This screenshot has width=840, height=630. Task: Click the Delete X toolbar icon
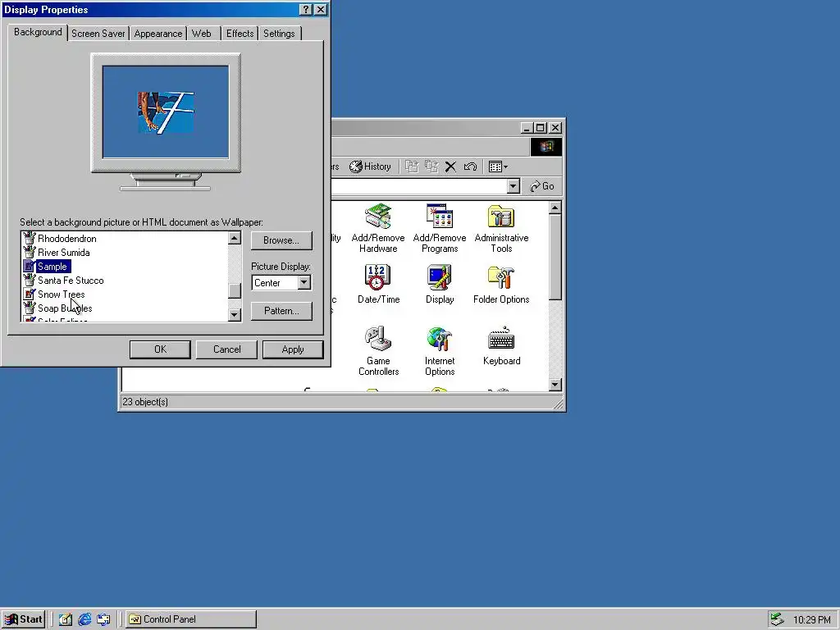(450, 167)
